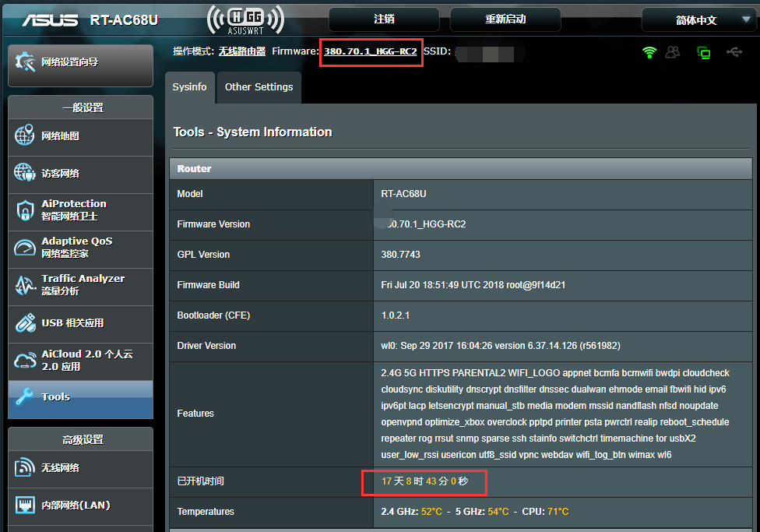The width and height of the screenshot is (760, 532).
Task: Click the guest users status icon
Action: pos(673,52)
